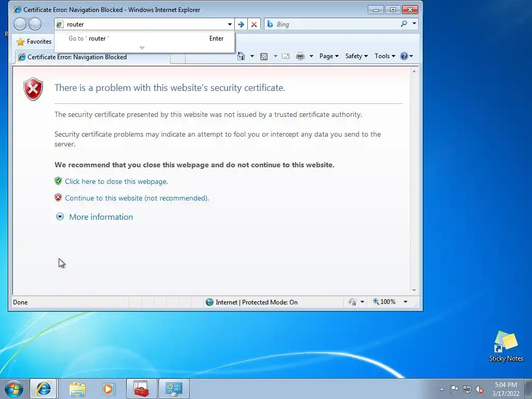This screenshot has width=532, height=399.
Task: Click the muted volume tray icon
Action: (x=480, y=389)
